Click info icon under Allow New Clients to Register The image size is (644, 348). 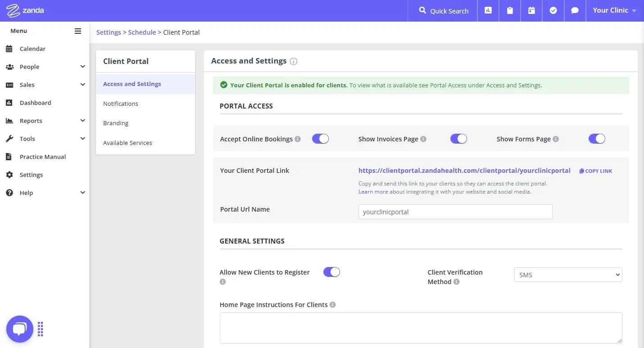tap(222, 282)
